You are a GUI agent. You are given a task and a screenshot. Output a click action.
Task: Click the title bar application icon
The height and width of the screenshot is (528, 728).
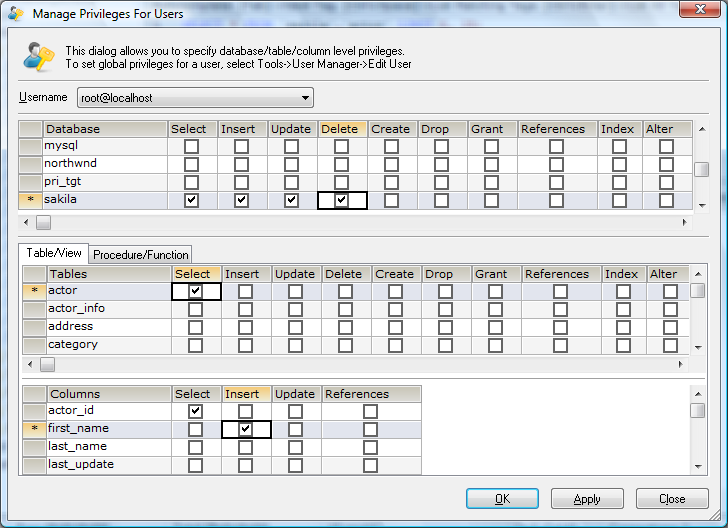coord(16,14)
